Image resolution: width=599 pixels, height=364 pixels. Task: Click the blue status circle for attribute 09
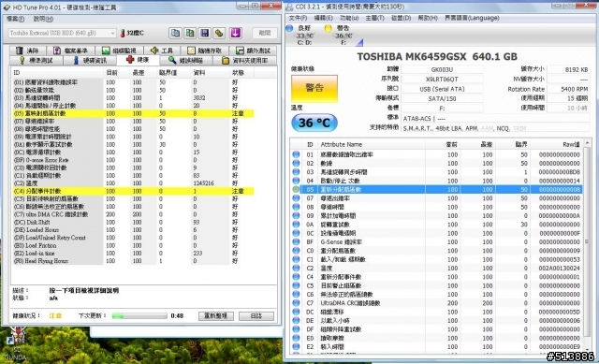coord(296,216)
